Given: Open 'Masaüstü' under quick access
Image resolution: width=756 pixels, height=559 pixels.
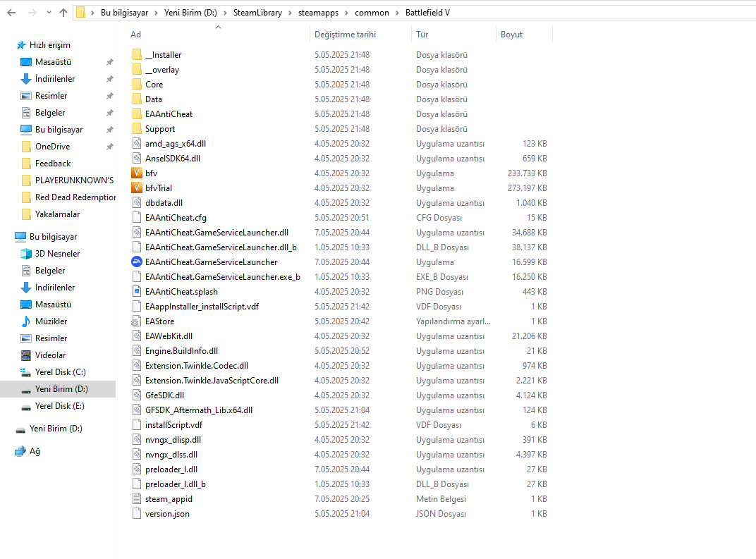Looking at the screenshot, I should (x=53, y=62).
